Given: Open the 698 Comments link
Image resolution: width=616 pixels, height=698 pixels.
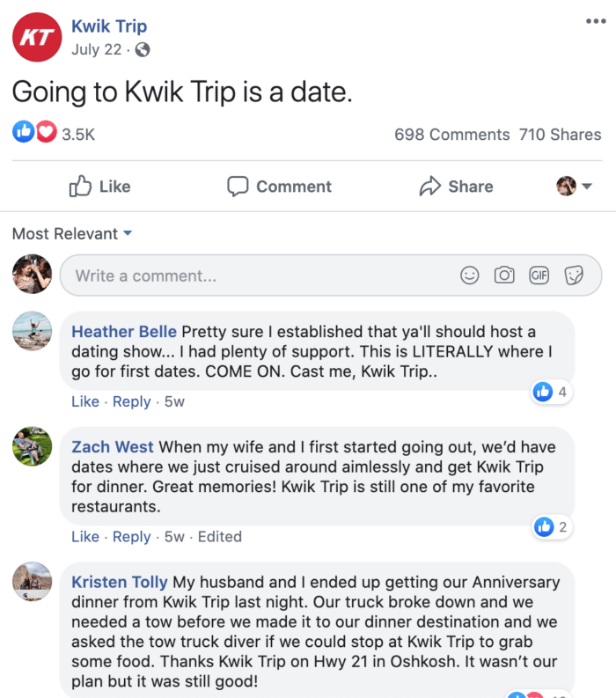Looking at the screenshot, I should point(451,135).
